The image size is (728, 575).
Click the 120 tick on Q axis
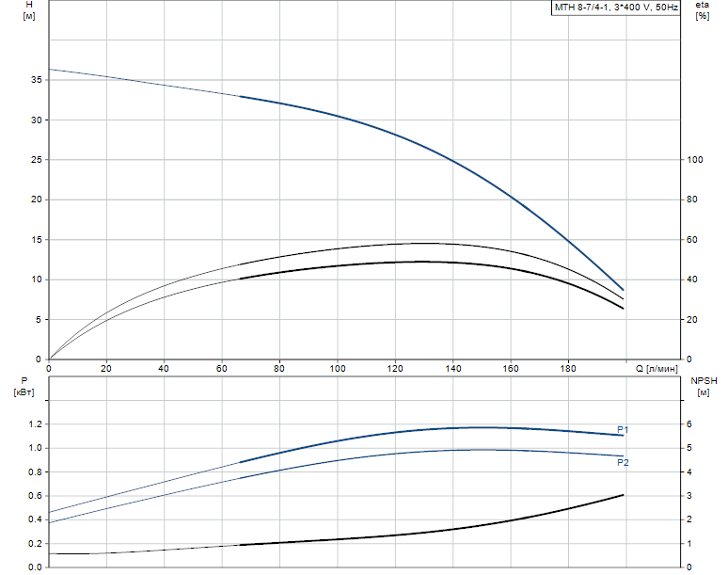395,369
